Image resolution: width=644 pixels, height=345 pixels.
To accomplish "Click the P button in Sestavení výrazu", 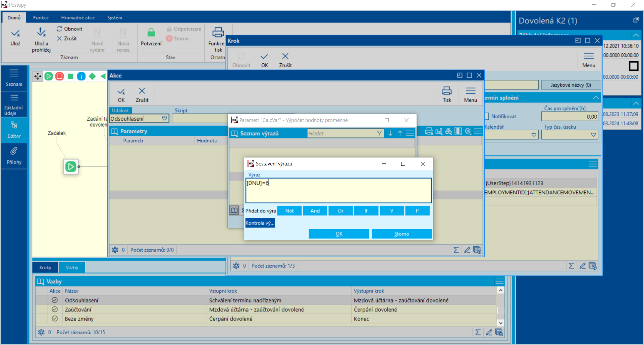I will pos(417,211).
